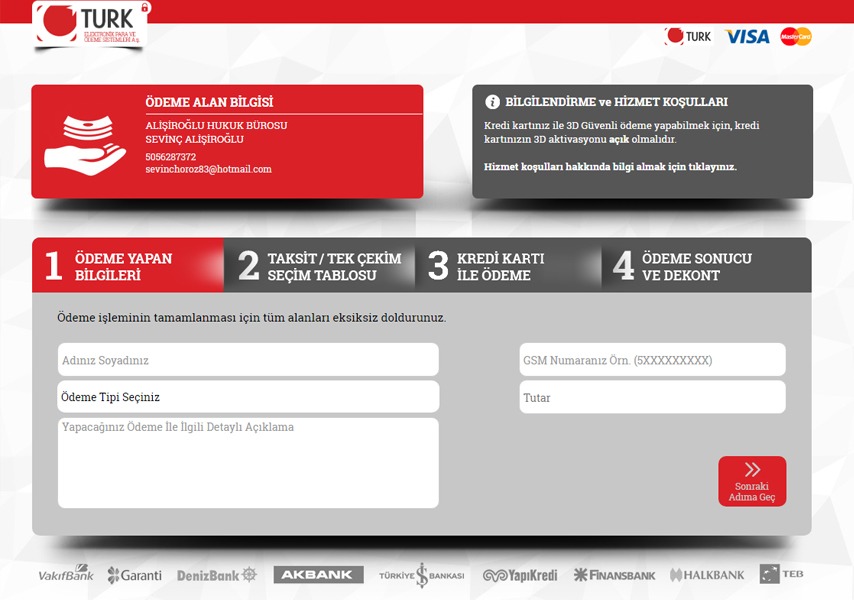Open the Ödeme Tipi Seçiniz dropdown
The width and height of the screenshot is (854, 600).
(248, 397)
